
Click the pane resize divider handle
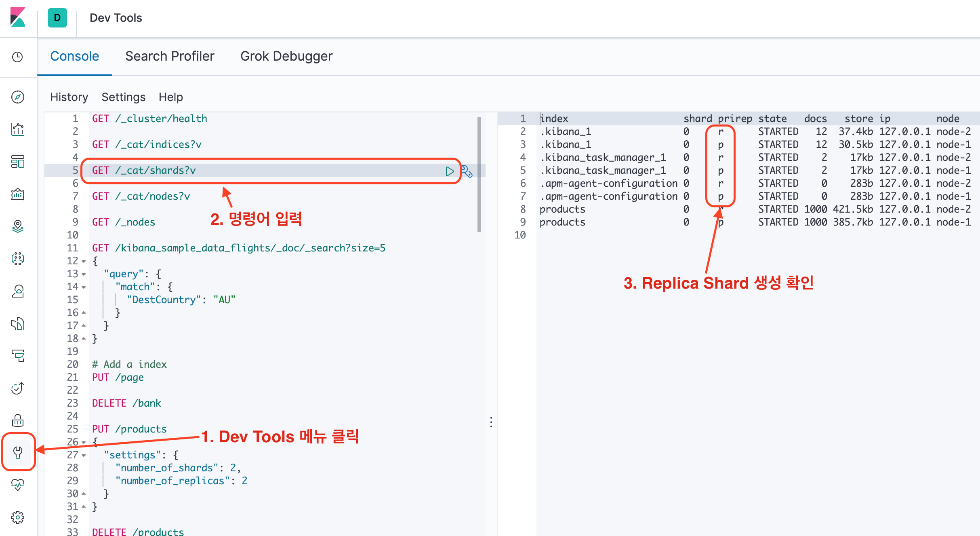point(491,422)
